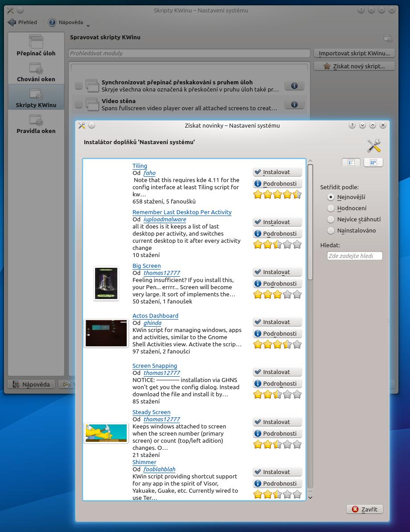Click info icon for Video stěna script
The height and width of the screenshot is (532, 410).
[x=294, y=104]
